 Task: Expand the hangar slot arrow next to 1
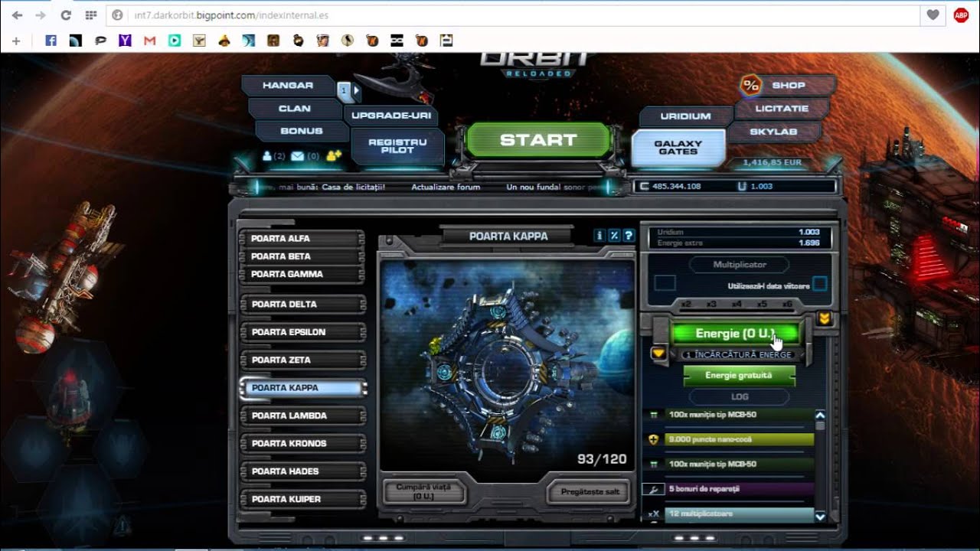[356, 90]
